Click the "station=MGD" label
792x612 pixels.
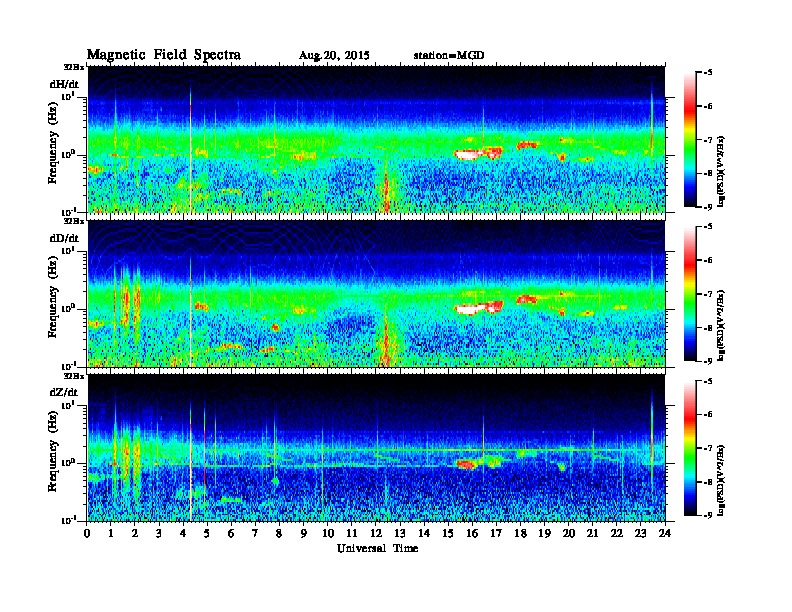click(x=449, y=55)
